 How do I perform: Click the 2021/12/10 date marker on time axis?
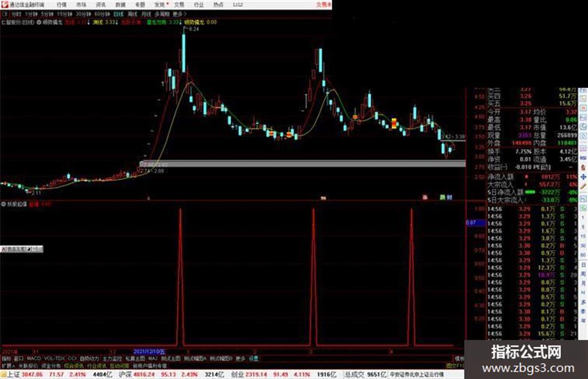pyautogui.click(x=149, y=352)
